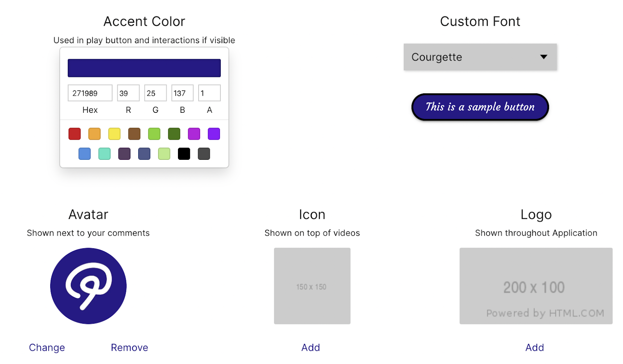Click Remove under the avatar

pos(129,347)
